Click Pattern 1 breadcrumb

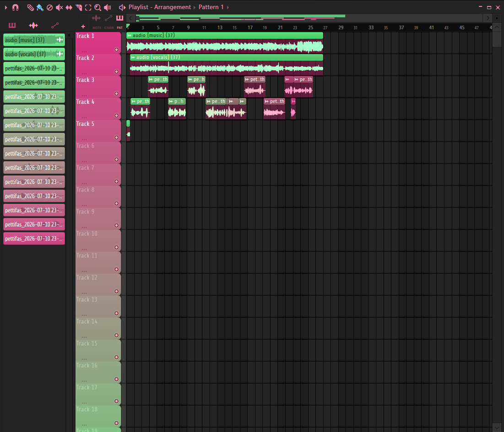tap(211, 7)
